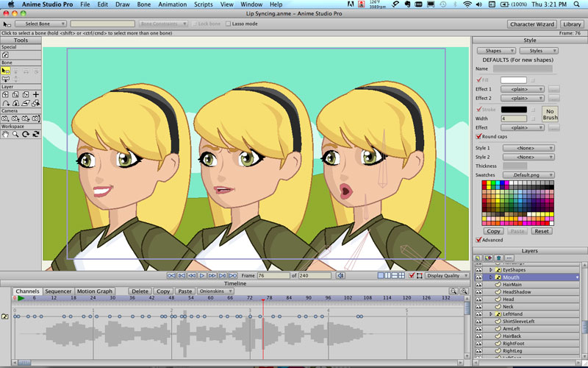The height and width of the screenshot is (368, 588).
Task: Expand the Mouth layer group
Action: [490, 277]
